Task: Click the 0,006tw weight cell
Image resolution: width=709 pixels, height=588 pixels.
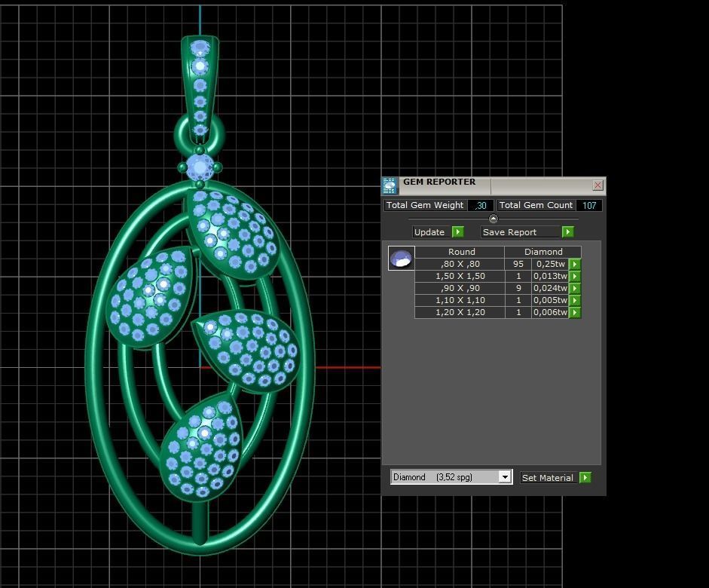Action: (x=550, y=312)
